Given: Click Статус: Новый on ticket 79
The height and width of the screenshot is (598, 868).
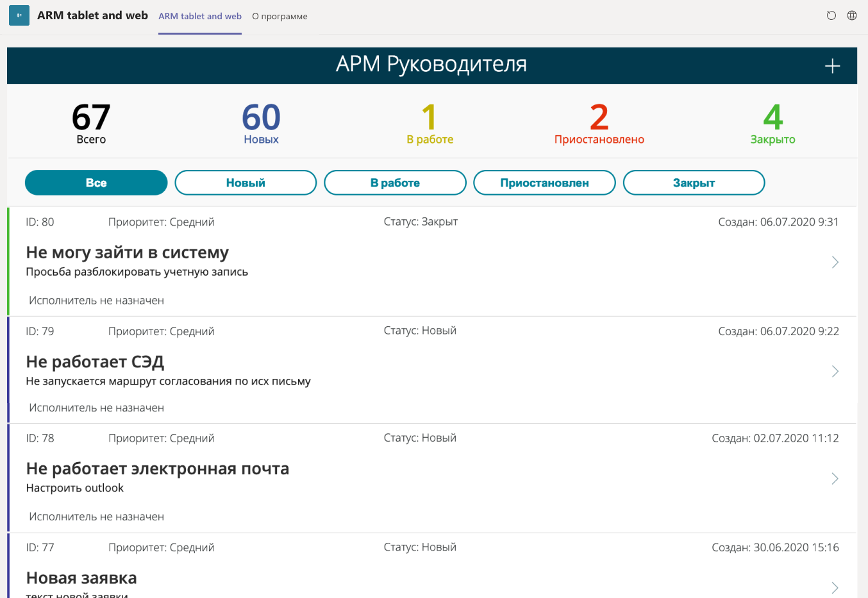Looking at the screenshot, I should [x=420, y=331].
